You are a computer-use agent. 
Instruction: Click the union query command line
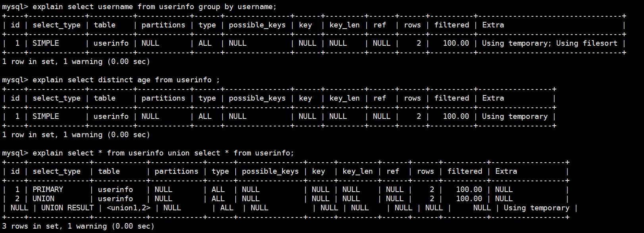163,153
